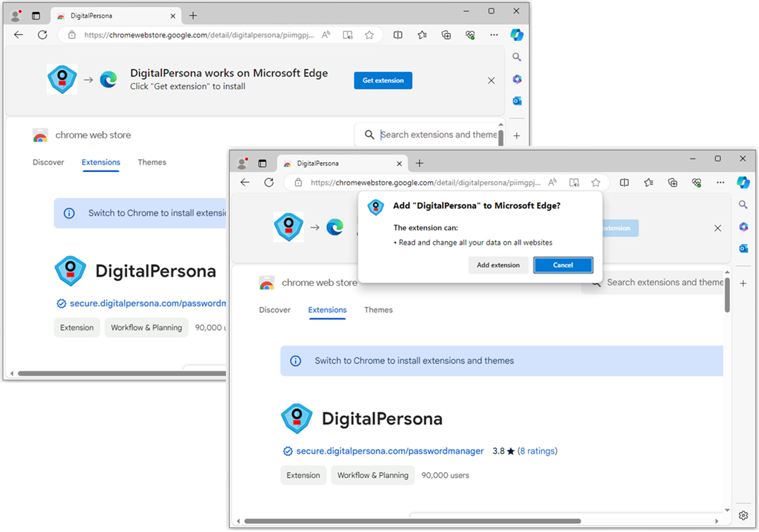
Task: Launch Copilot in the back window
Action: tap(517, 35)
